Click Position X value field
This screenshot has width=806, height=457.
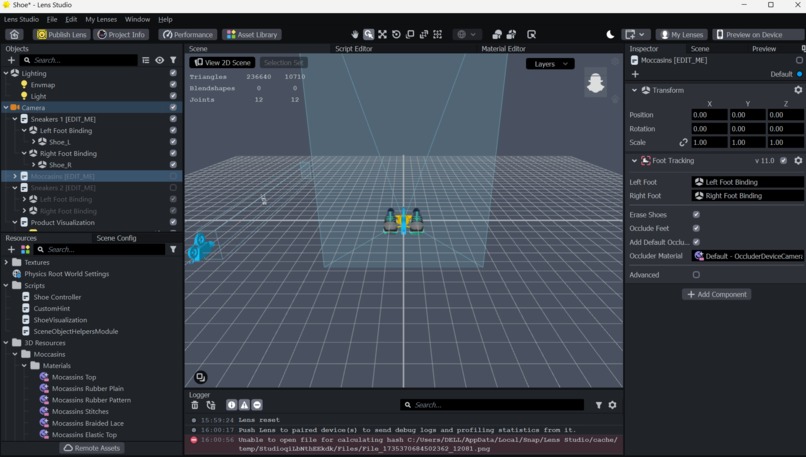click(709, 115)
